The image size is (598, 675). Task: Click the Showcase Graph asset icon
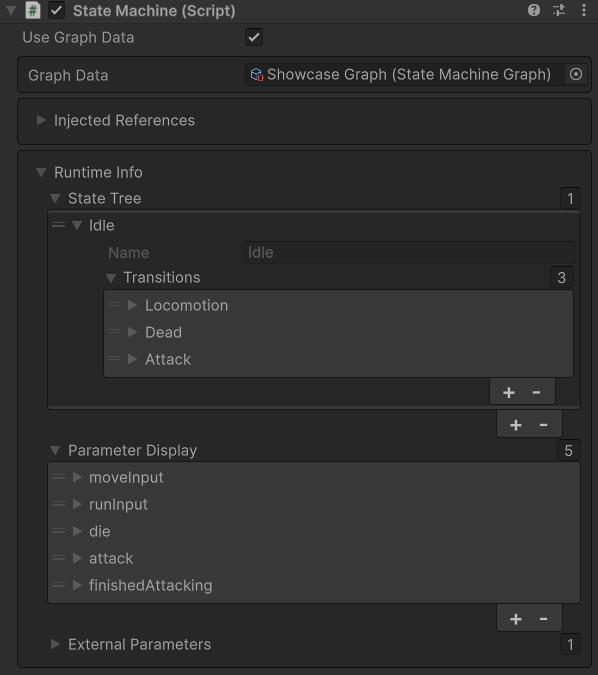click(257, 74)
